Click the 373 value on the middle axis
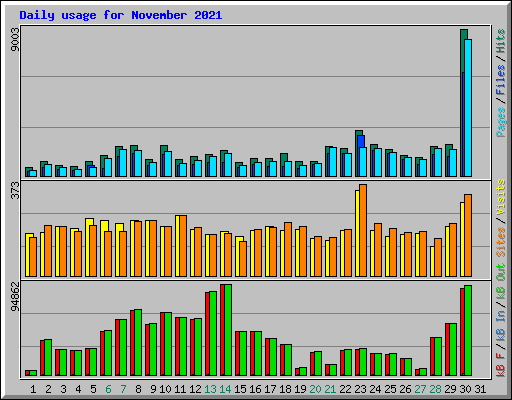The height and width of the screenshot is (400, 512). pyautogui.click(x=15, y=190)
